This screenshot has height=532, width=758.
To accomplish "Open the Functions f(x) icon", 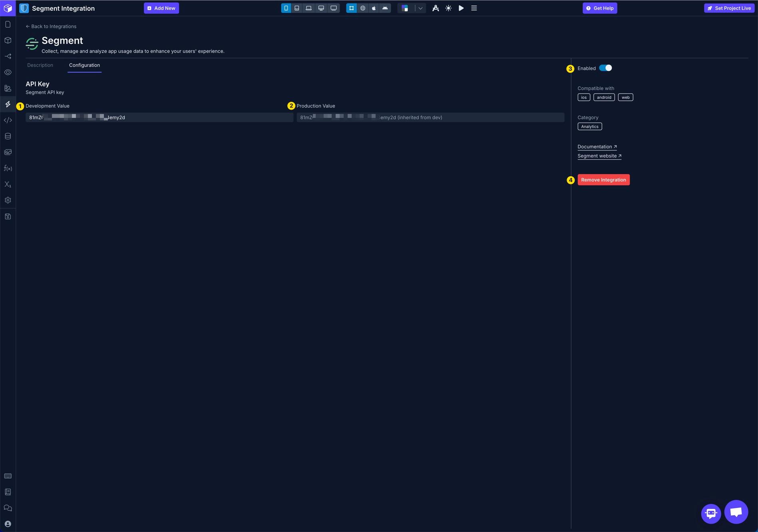I will pos(8,168).
